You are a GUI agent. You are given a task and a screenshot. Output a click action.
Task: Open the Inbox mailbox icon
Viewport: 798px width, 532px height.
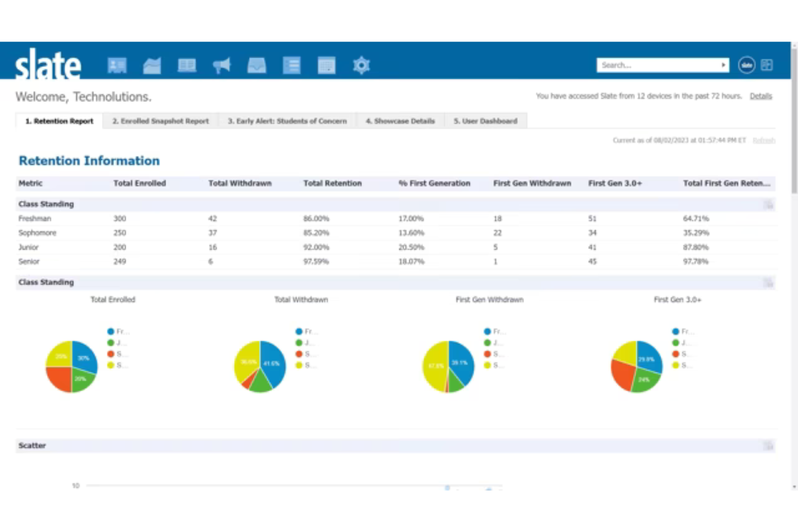(x=257, y=65)
